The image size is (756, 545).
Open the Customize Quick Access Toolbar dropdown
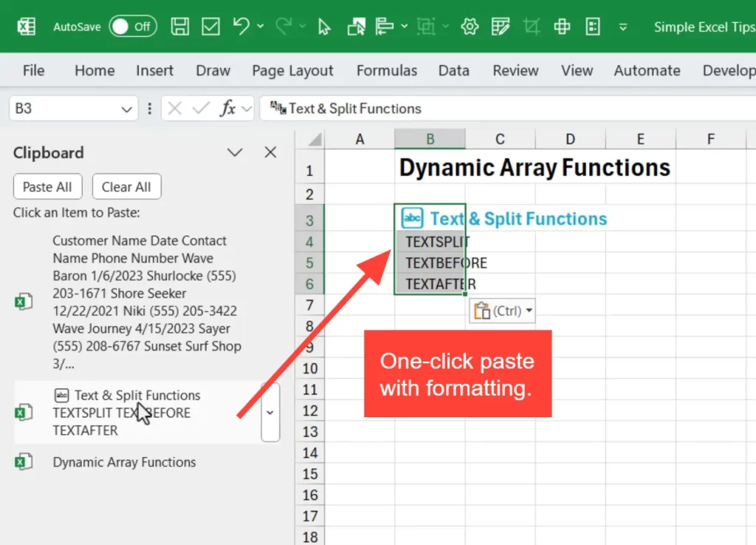tap(623, 27)
